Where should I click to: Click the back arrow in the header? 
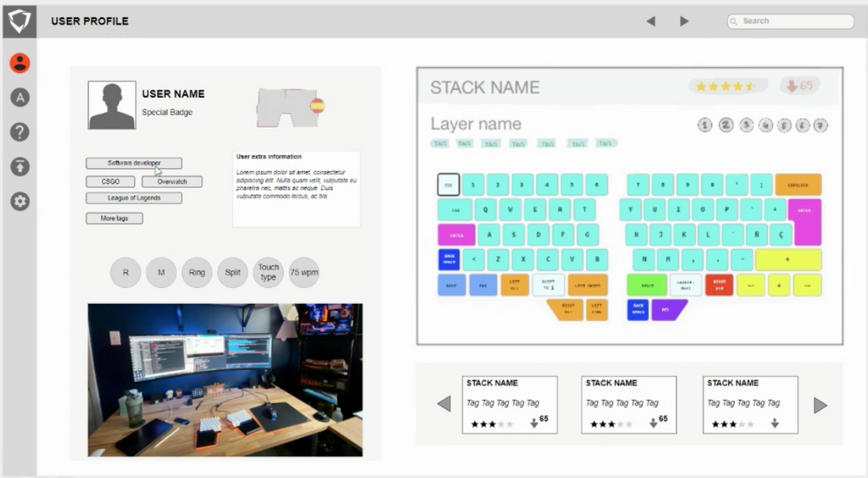click(650, 21)
